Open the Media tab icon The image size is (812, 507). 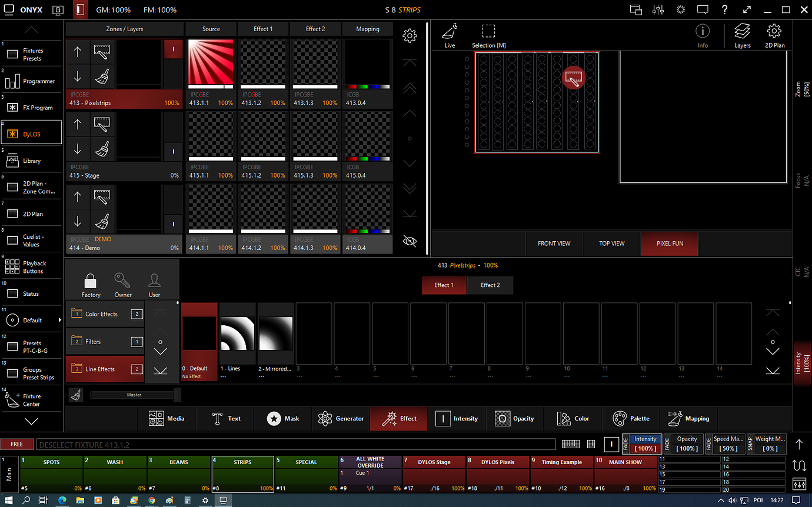click(156, 418)
